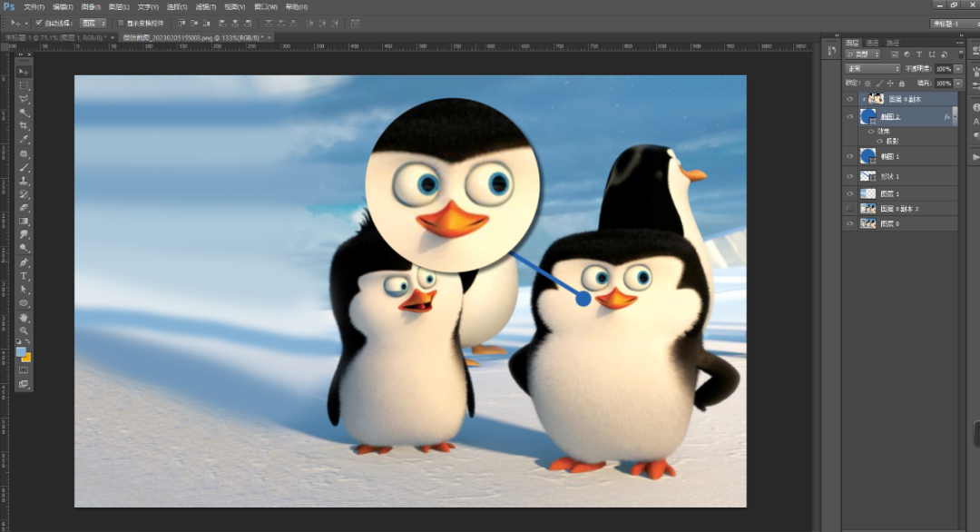The height and width of the screenshot is (532, 980).
Task: Select the Brush tool
Action: tap(24, 168)
